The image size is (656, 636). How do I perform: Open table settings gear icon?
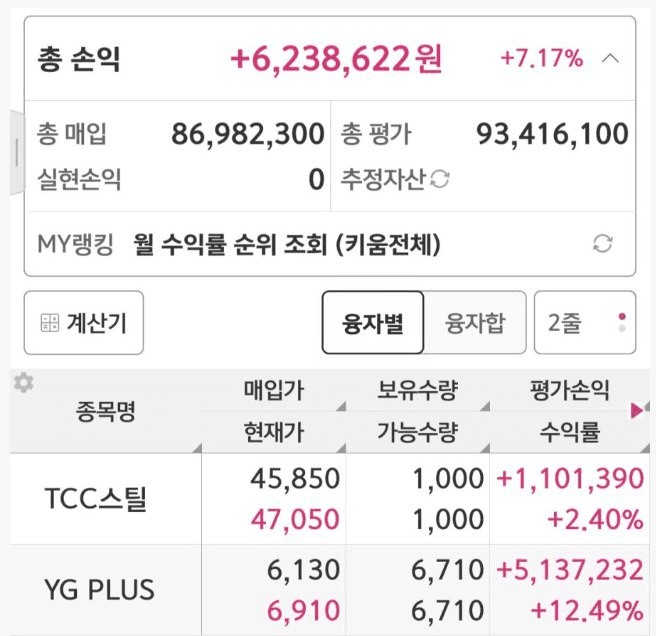pyautogui.click(x=23, y=382)
